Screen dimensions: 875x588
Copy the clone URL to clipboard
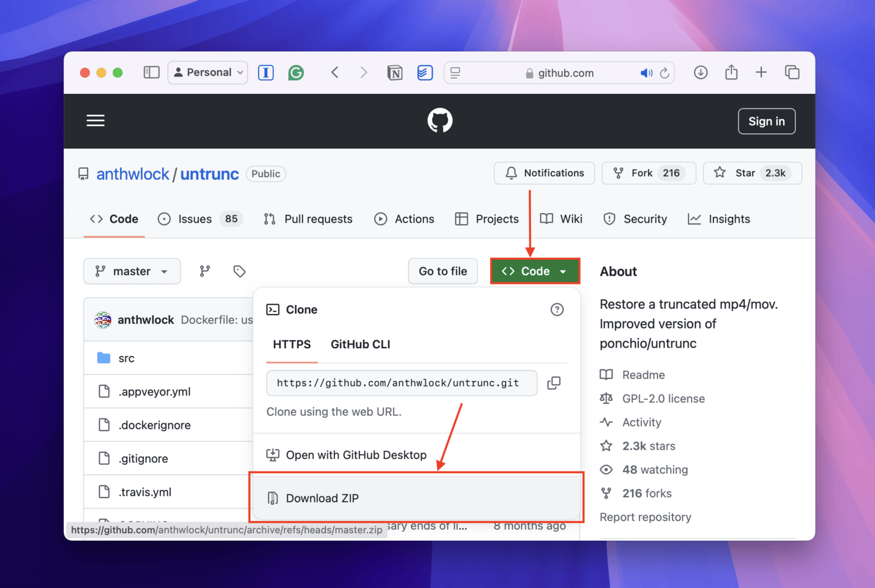[553, 383]
